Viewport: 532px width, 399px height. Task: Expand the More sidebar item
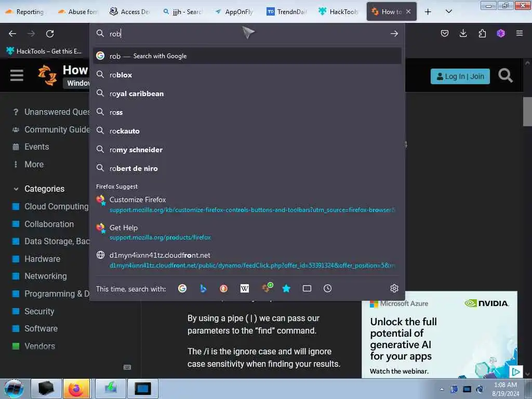tap(34, 164)
